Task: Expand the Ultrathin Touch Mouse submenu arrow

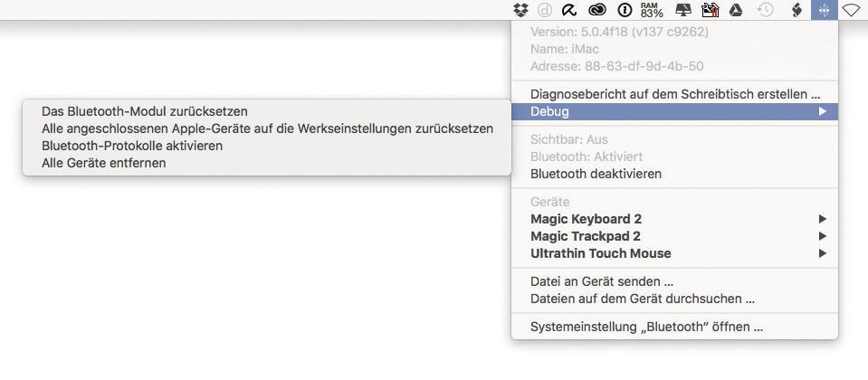Action: click(823, 253)
